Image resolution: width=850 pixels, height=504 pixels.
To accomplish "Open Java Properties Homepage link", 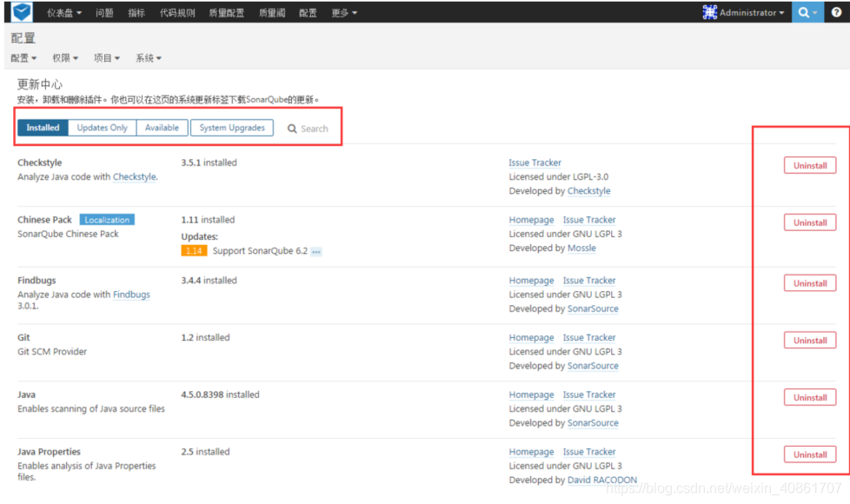I will point(531,452).
